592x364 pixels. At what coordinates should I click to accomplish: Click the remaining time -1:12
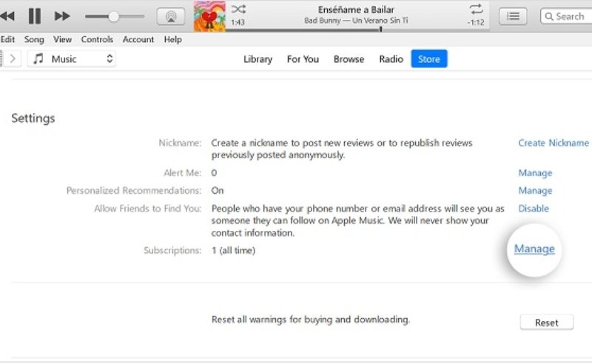click(x=476, y=23)
